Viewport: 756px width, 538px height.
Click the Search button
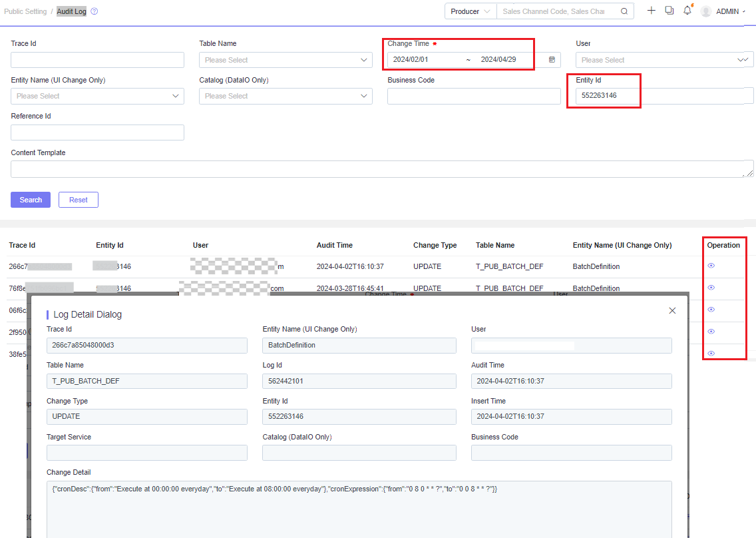pyautogui.click(x=31, y=200)
